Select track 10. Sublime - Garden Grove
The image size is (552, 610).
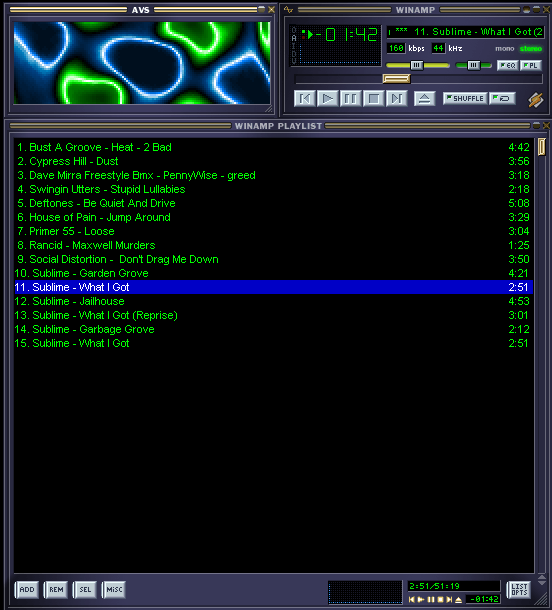[273, 273]
